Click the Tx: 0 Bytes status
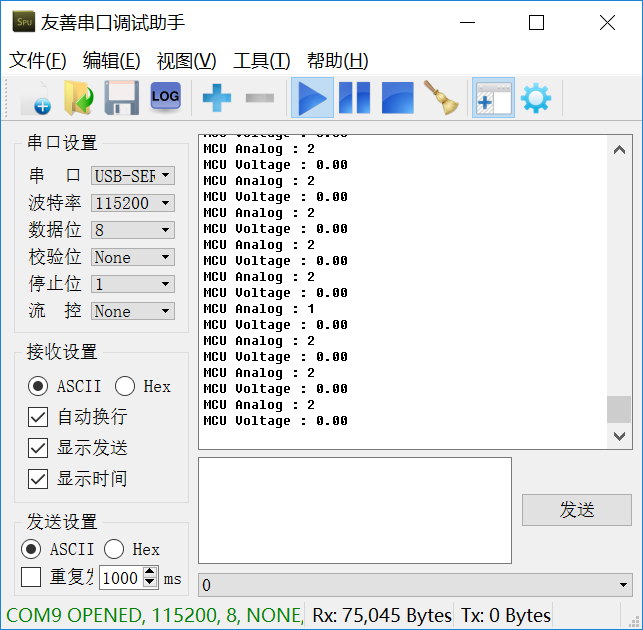This screenshot has height=630, width=643. (x=506, y=615)
